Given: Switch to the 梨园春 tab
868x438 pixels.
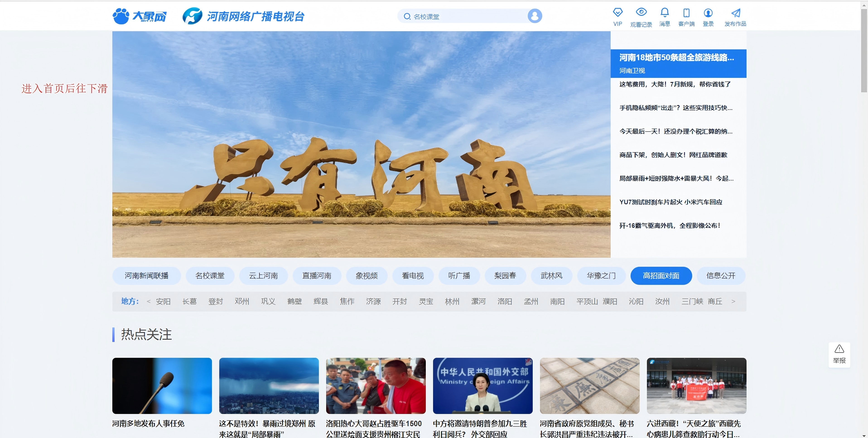Looking at the screenshot, I should (505, 276).
